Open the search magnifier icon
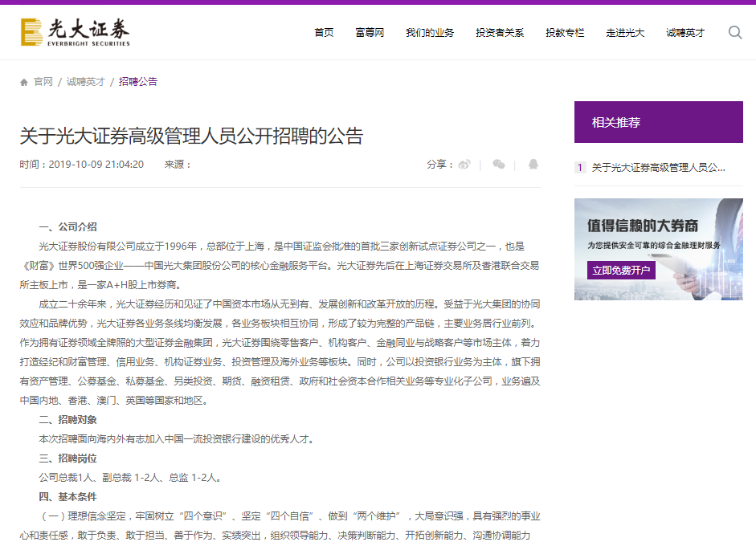The image size is (756, 542). pos(735,32)
